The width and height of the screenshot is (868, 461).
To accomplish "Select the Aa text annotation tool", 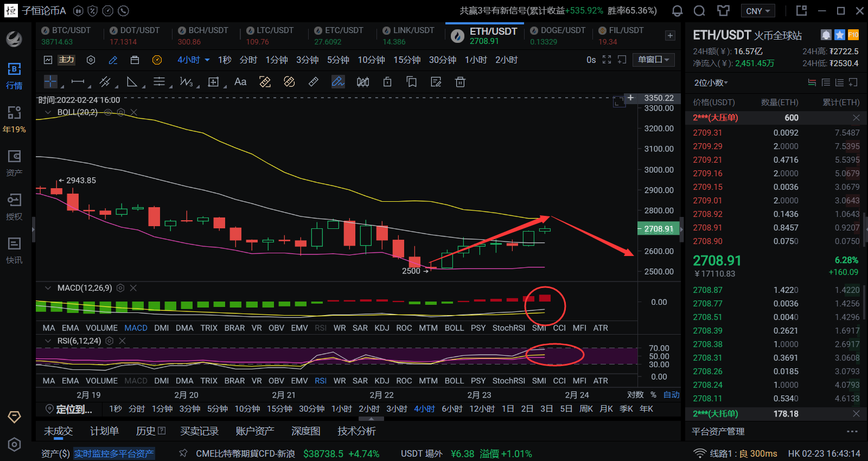I will click(240, 82).
